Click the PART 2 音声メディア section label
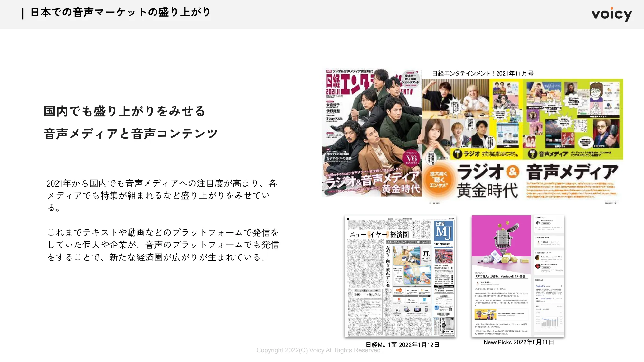This screenshot has width=644, height=362. click(548, 154)
